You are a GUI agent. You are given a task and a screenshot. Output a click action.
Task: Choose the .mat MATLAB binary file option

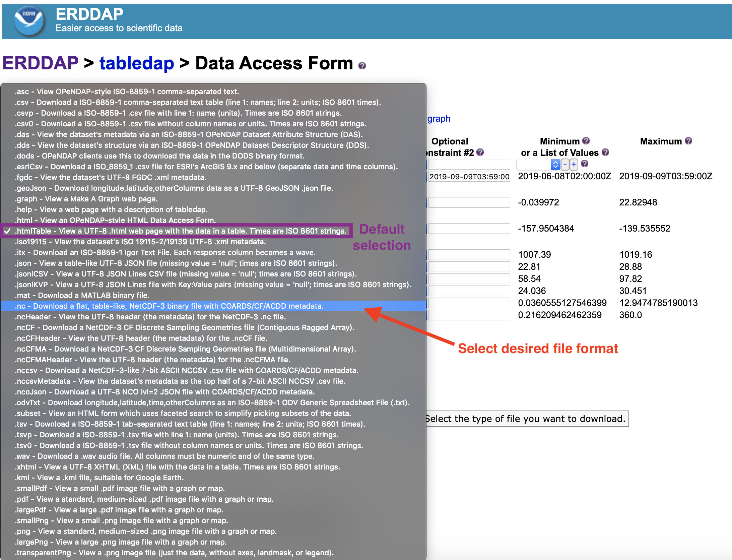click(213, 295)
